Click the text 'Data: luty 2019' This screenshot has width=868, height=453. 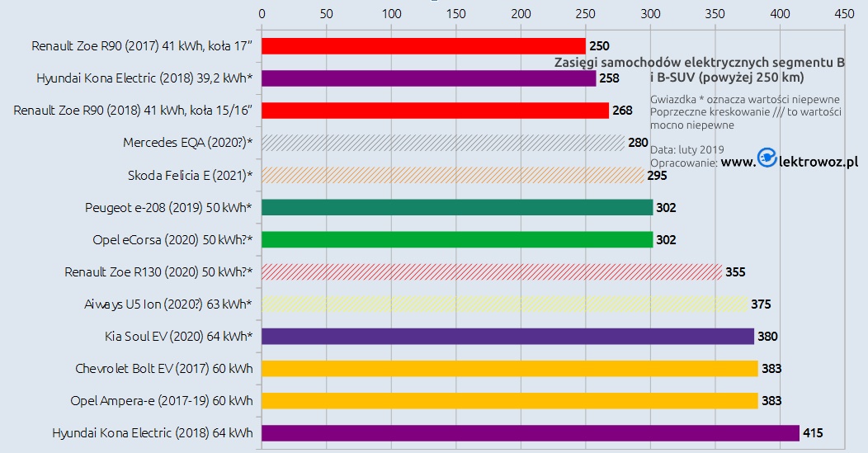click(x=687, y=150)
